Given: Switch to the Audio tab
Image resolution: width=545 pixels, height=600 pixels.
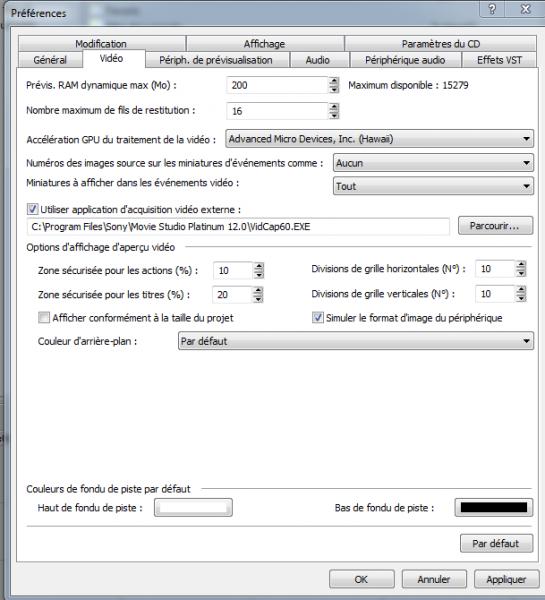Looking at the screenshot, I should 318,60.
